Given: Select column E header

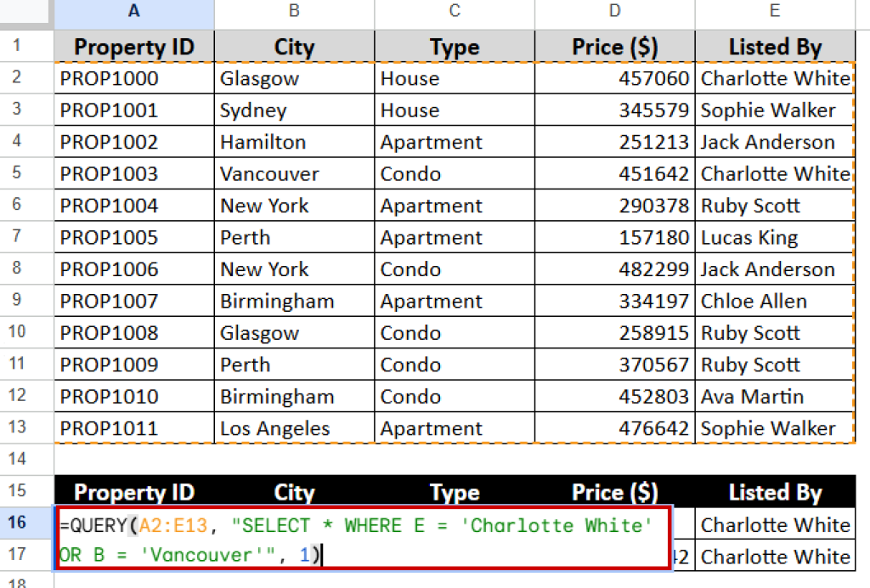Looking at the screenshot, I should (774, 11).
